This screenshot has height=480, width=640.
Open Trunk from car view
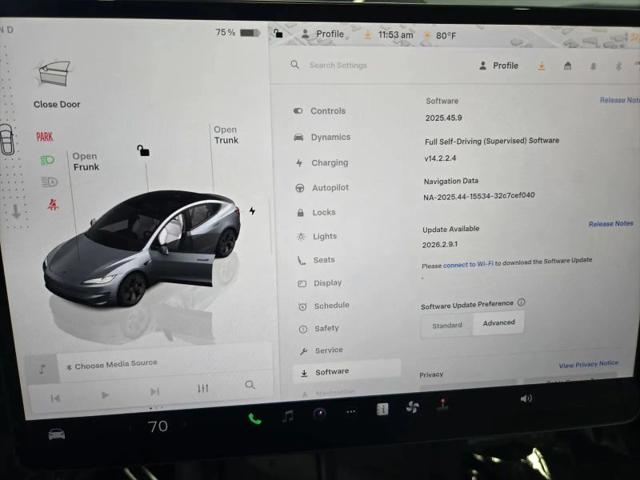[226, 135]
